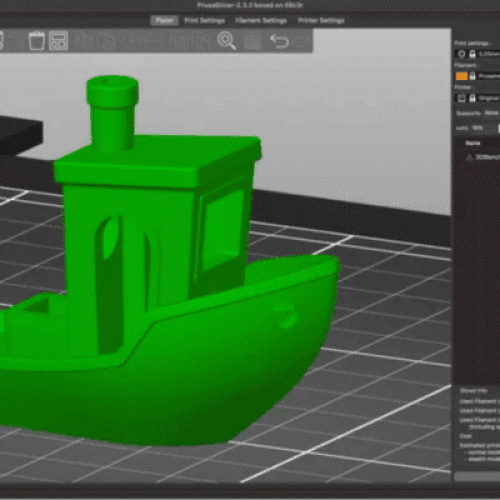Viewport: 500px width, 500px height.
Task: Click the lock icon in Print settings row
Action: tap(472, 54)
